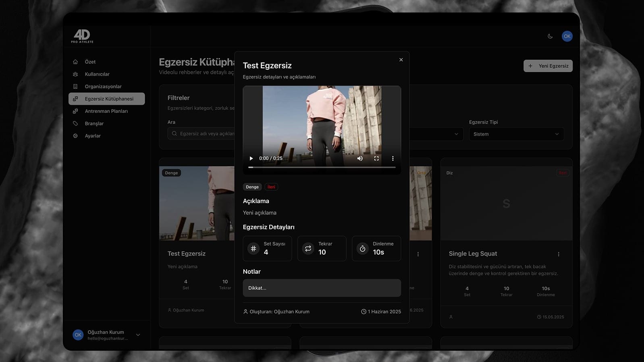Open Ayarlar settings page
644x362 pixels.
coord(93,136)
